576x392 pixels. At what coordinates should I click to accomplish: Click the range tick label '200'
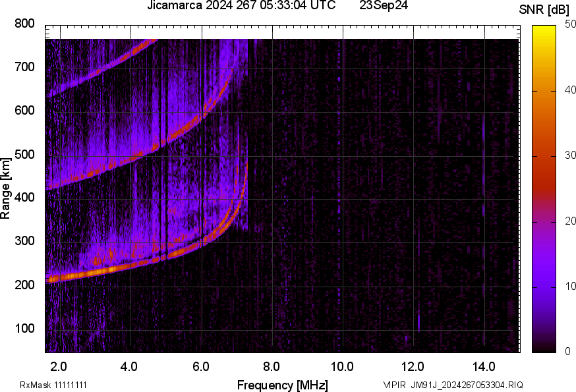click(x=24, y=285)
